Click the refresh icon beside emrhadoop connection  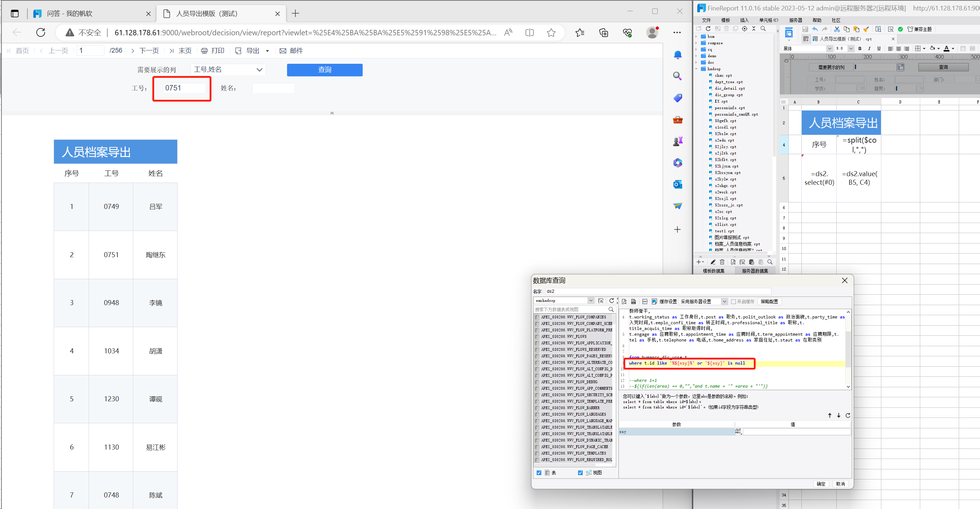pos(611,301)
